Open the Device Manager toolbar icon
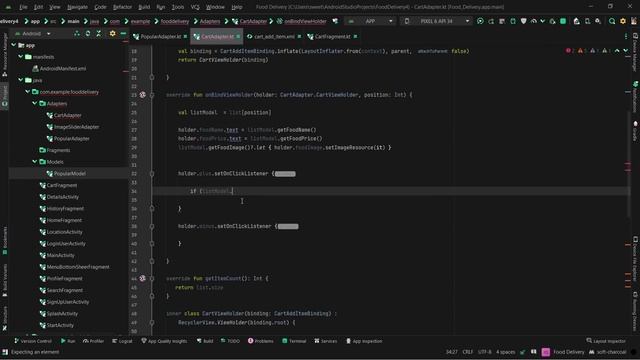The width and height of the screenshot is (640, 360). pos(587,21)
